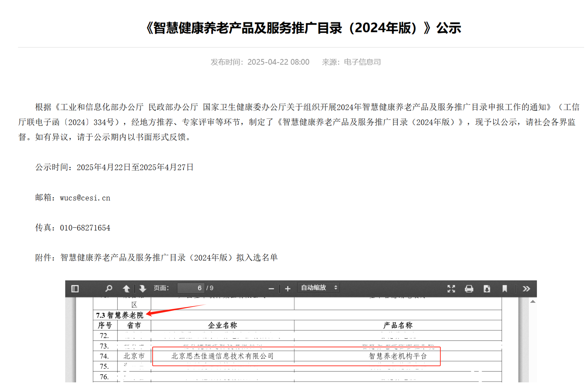Go to the next PDF page
This screenshot has height=386, width=588.
(x=143, y=289)
